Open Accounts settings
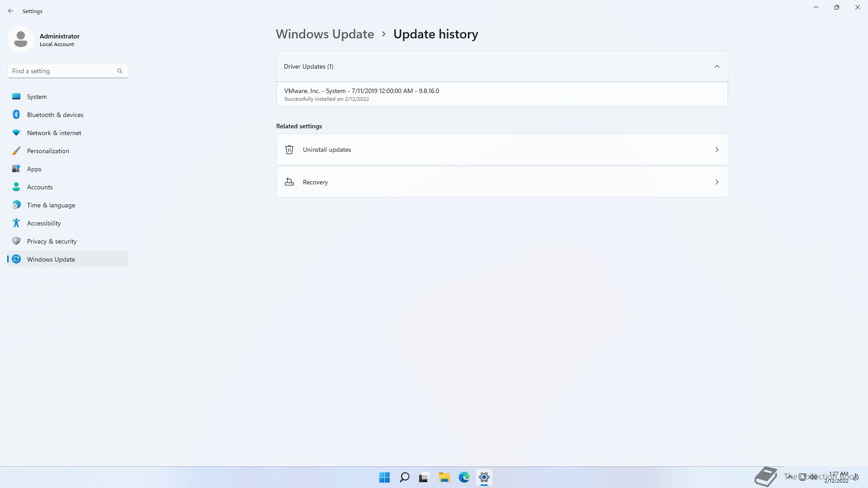The image size is (868, 488). pos(68,187)
